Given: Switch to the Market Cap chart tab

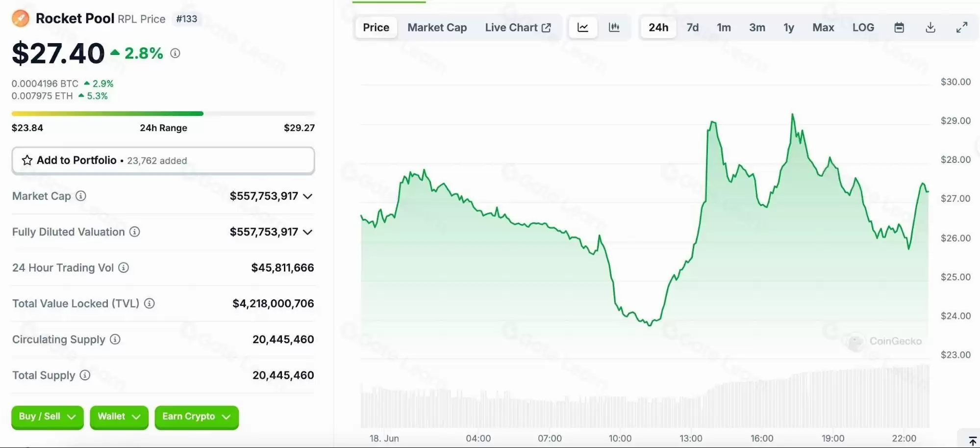Looking at the screenshot, I should (x=436, y=27).
